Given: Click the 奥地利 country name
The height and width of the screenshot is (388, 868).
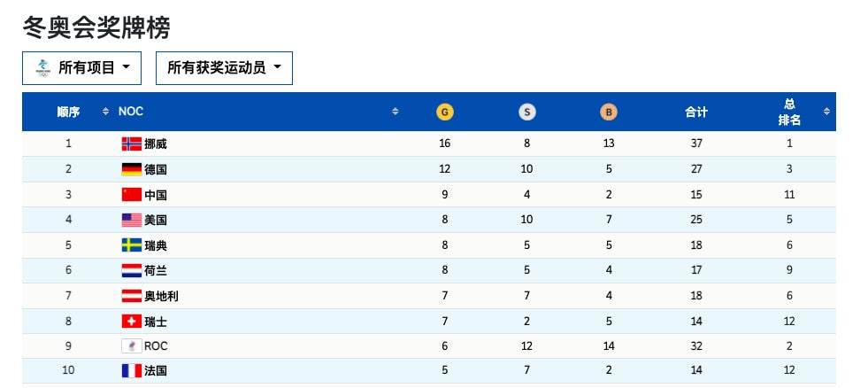Looking at the screenshot, I should click(161, 296).
